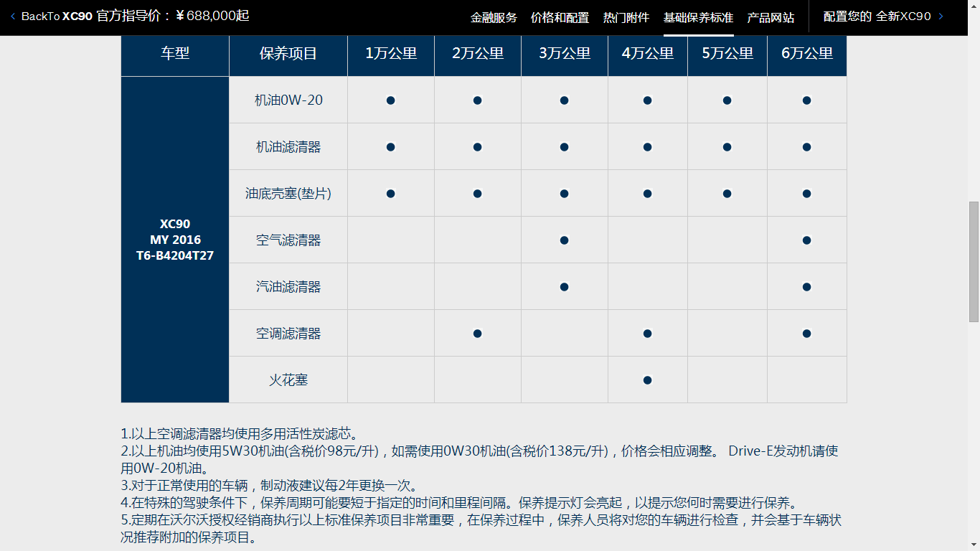Click the scrollbar down arrow
Image resolution: width=980 pixels, height=551 pixels.
click(974, 545)
